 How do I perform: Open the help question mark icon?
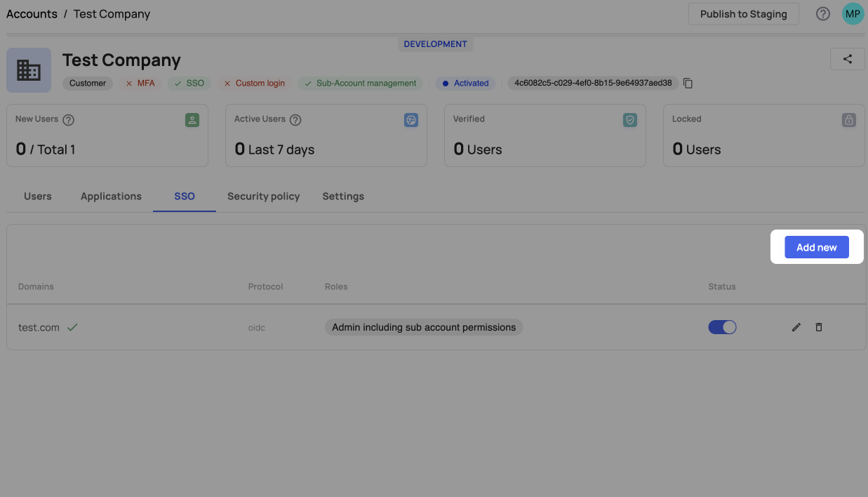pyautogui.click(x=823, y=14)
